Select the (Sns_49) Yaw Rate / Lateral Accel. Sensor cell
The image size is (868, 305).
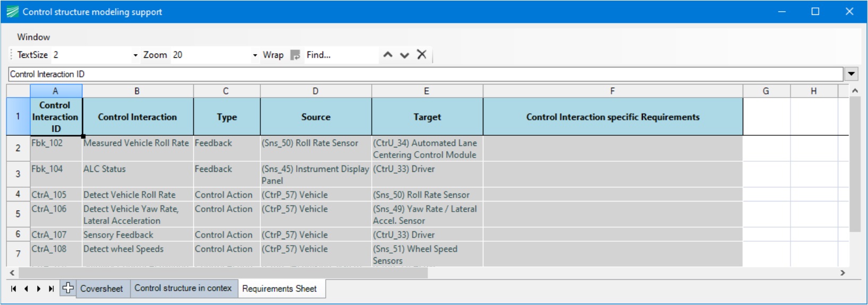click(427, 214)
